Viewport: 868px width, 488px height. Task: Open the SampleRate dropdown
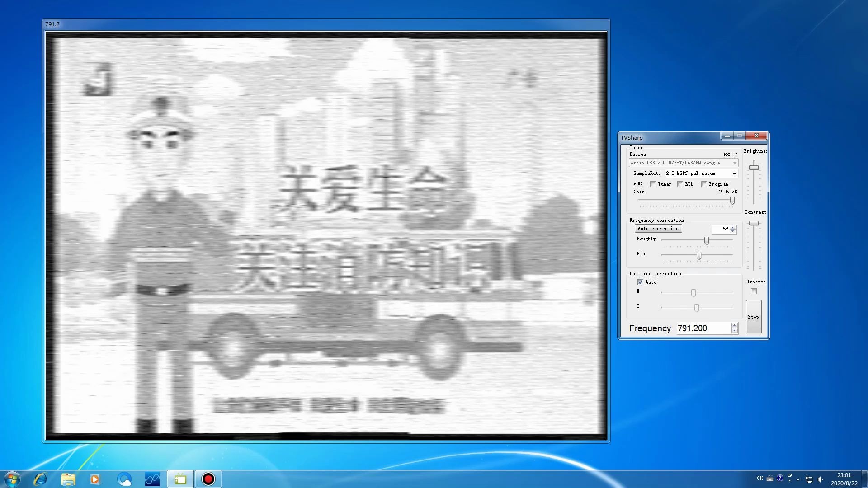click(736, 173)
